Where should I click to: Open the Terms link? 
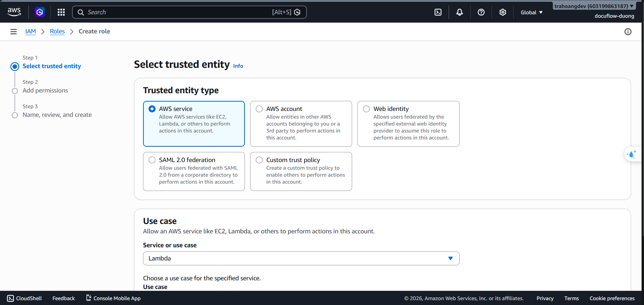tap(572, 298)
